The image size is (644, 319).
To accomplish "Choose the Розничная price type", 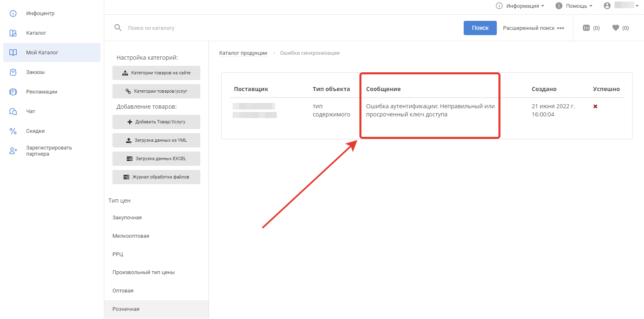I will point(126,309).
